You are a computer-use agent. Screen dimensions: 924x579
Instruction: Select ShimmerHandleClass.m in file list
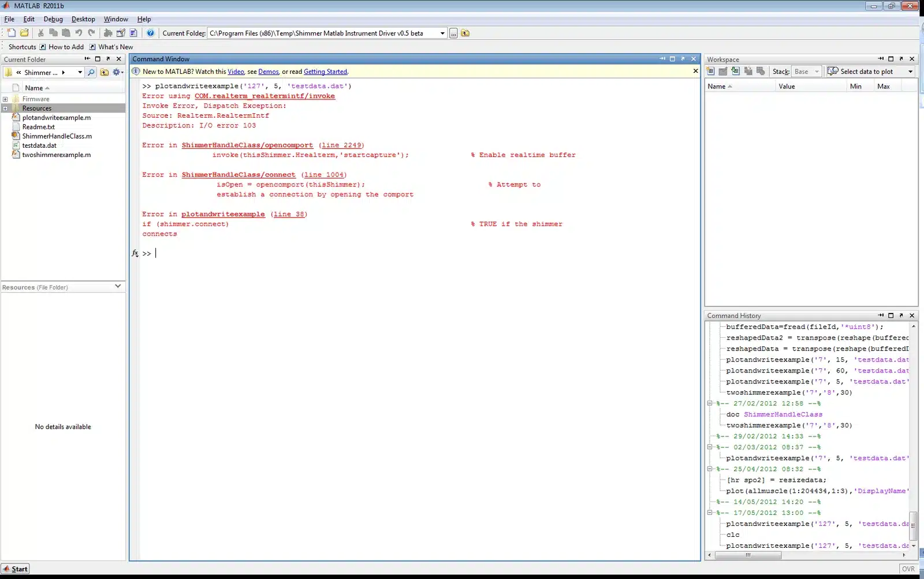(57, 136)
